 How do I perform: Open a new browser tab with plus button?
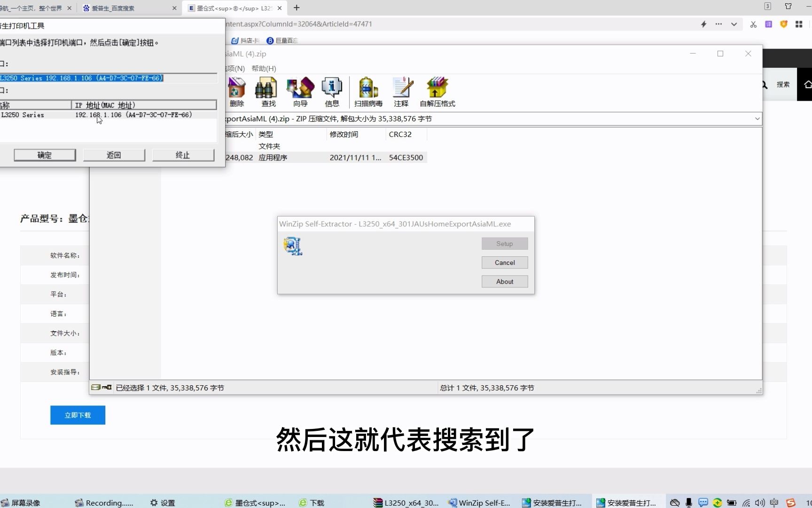click(297, 8)
